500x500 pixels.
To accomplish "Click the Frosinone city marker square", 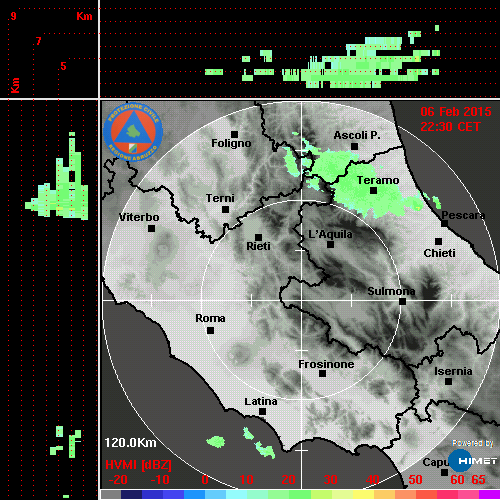I will pos(322,374).
